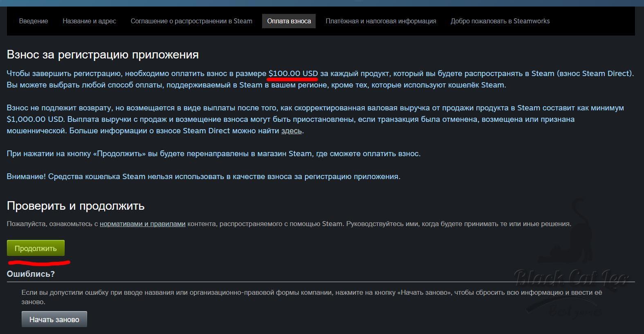Open the нормативами и правилами link
The image size is (644, 334).
[143, 224]
